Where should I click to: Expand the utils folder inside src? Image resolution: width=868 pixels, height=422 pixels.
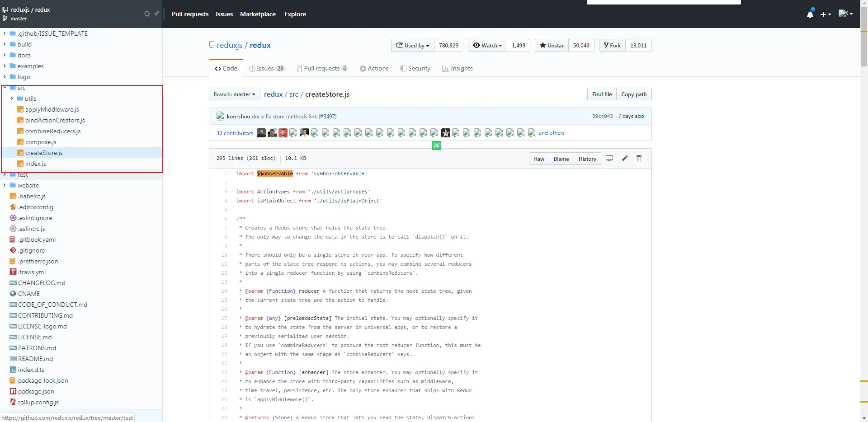point(12,98)
